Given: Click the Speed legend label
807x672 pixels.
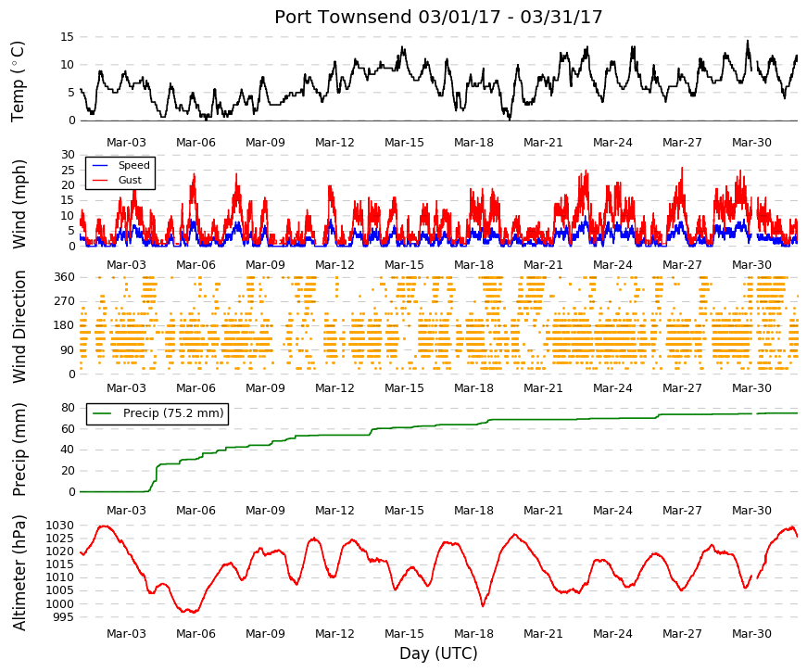Looking at the screenshot, I should pyautogui.click(x=133, y=165).
